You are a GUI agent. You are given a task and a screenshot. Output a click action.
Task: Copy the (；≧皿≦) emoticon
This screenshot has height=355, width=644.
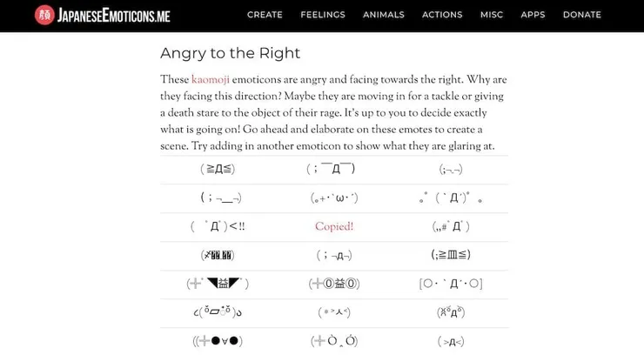pos(451,256)
